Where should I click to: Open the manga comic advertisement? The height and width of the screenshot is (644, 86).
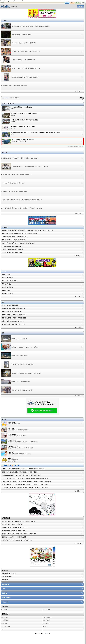(42, 504)
